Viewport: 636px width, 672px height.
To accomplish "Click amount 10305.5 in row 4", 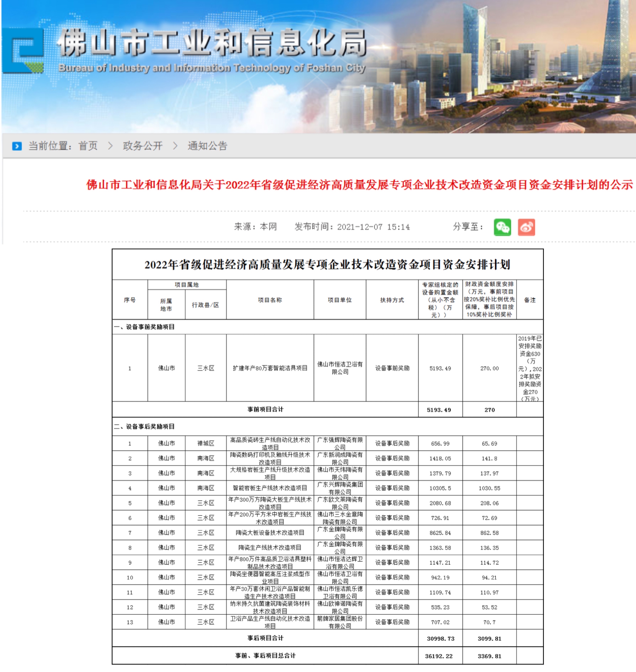I will [x=440, y=488].
